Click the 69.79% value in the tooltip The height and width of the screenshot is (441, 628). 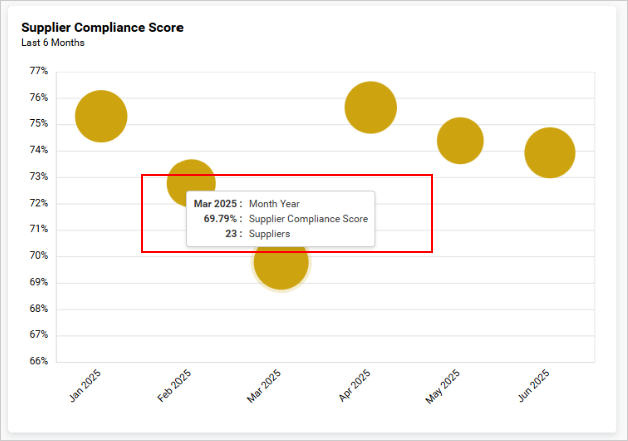coord(220,219)
